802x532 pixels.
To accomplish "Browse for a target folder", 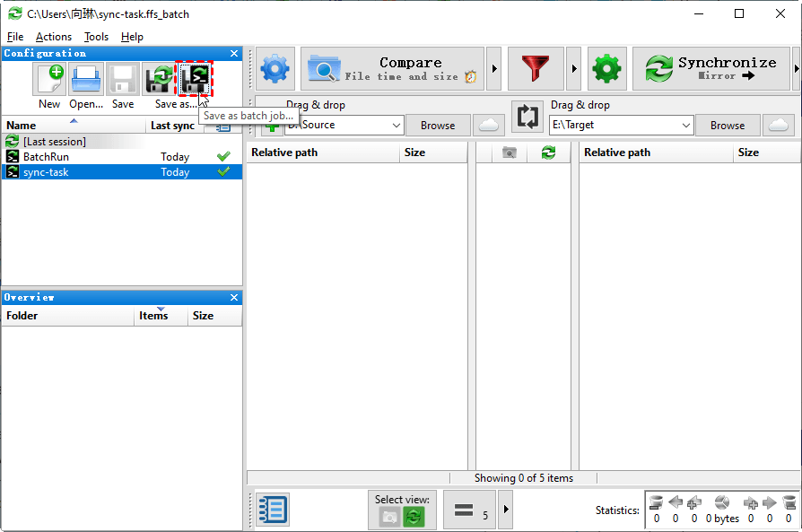I will point(728,125).
